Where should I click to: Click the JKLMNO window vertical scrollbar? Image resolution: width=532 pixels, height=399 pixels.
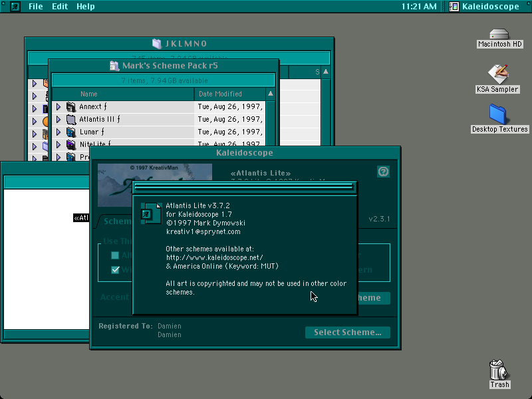click(326, 112)
